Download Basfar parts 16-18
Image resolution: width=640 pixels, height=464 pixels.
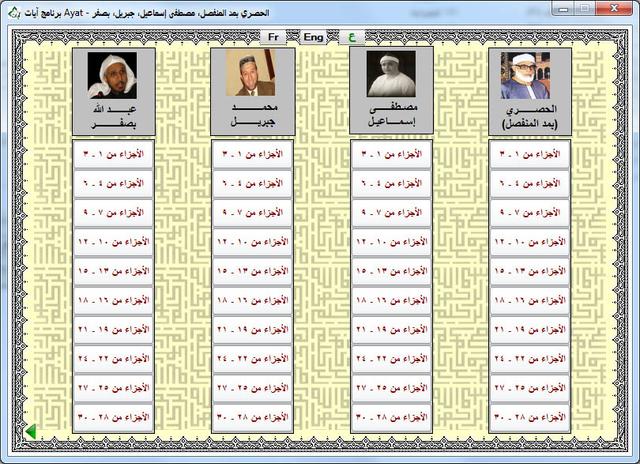pos(113,300)
